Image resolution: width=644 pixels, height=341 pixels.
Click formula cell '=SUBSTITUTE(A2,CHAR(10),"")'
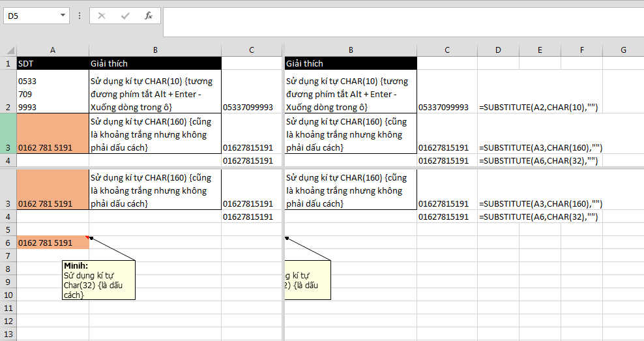click(538, 107)
